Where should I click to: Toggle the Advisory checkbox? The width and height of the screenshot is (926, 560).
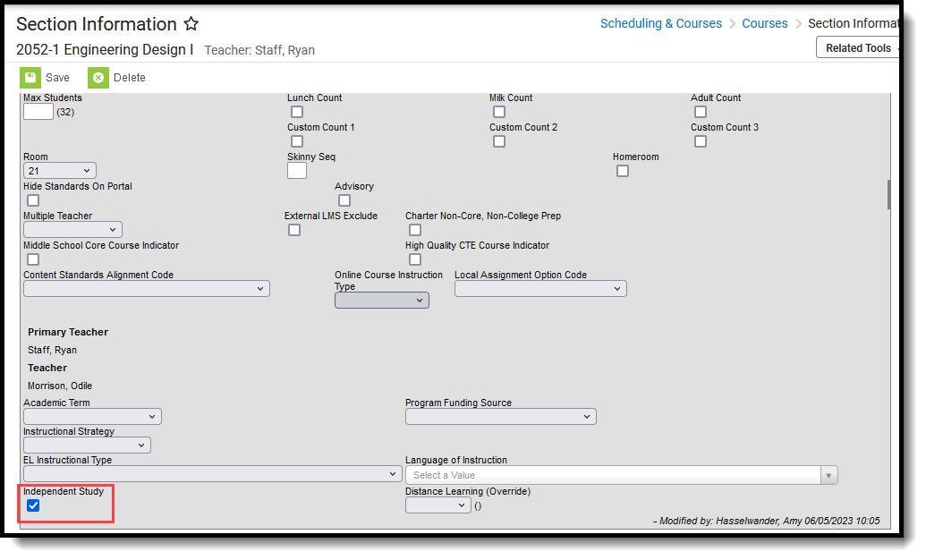[x=344, y=200]
